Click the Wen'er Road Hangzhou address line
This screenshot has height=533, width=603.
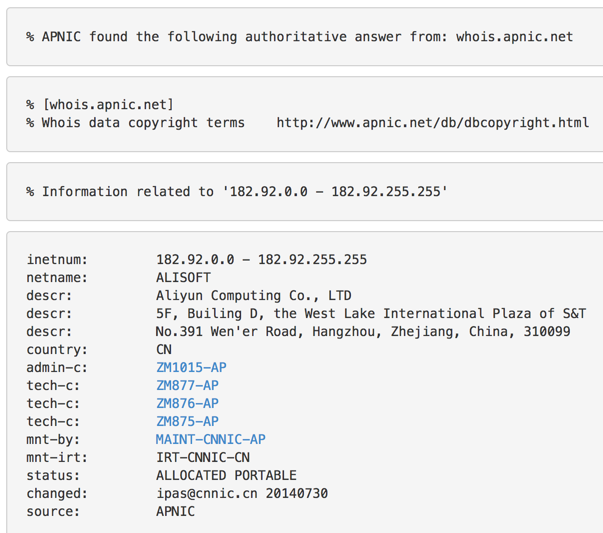363,331
